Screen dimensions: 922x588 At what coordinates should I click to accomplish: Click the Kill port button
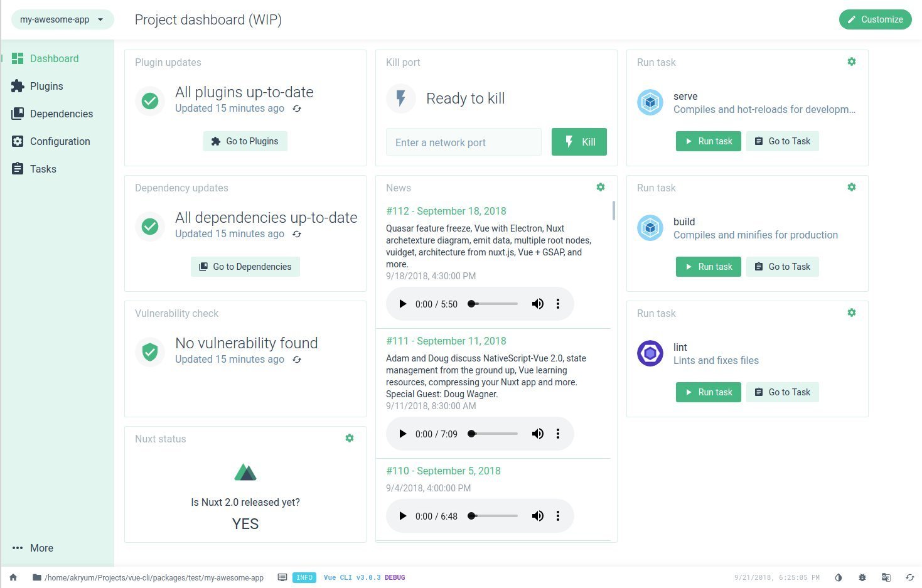click(x=579, y=142)
